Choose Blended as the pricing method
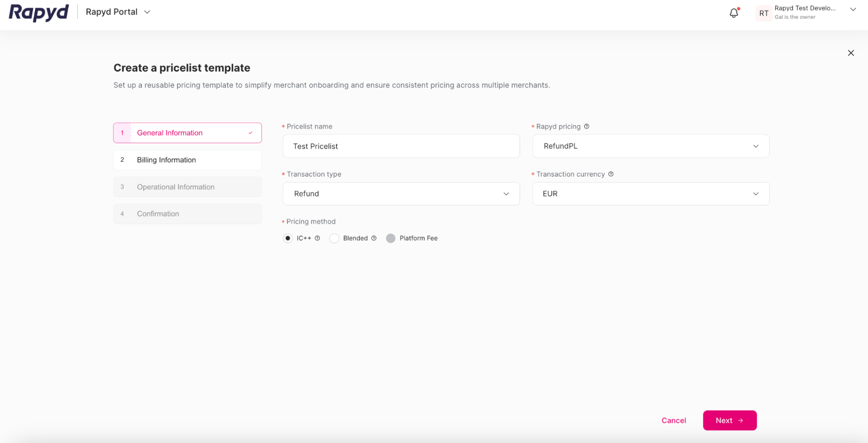The image size is (868, 443). [x=334, y=238]
